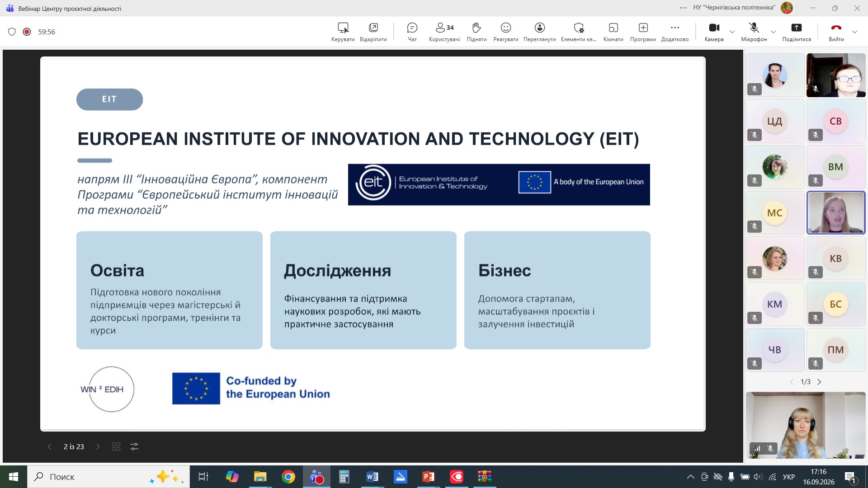Click the shield privacy icon

(x=12, y=32)
